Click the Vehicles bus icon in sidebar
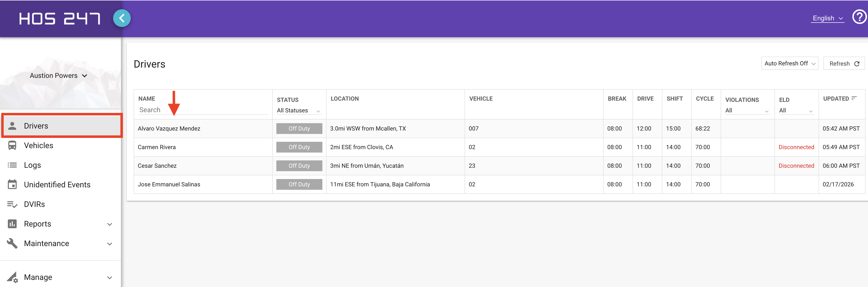Image resolution: width=868 pixels, height=287 pixels. coord(12,145)
